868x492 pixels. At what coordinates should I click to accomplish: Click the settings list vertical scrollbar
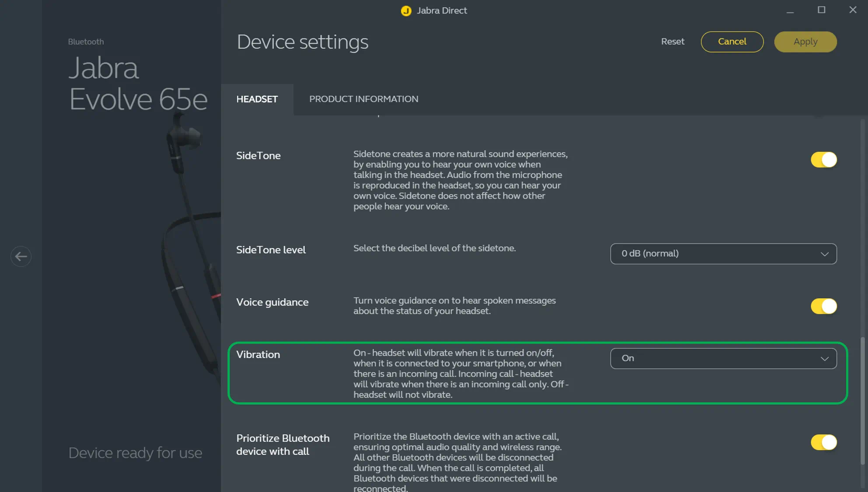(862, 400)
